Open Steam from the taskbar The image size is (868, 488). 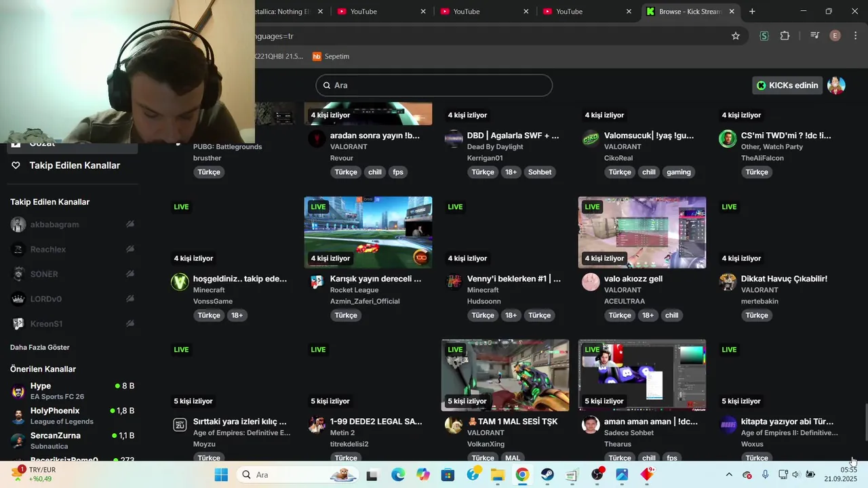click(547, 474)
